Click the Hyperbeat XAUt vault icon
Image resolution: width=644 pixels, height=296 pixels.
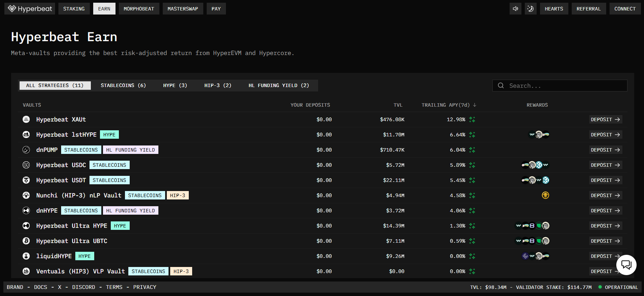tap(26, 119)
